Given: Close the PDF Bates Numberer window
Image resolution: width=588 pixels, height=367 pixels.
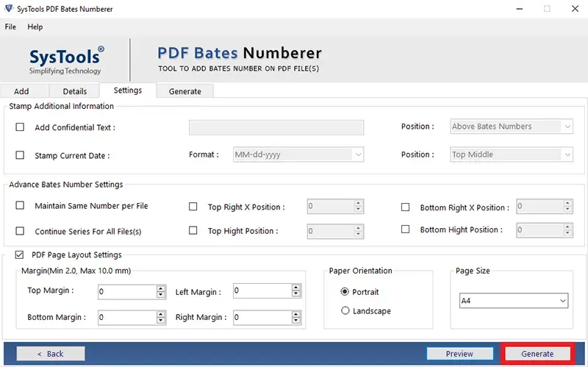Looking at the screenshot, I should tap(575, 9).
